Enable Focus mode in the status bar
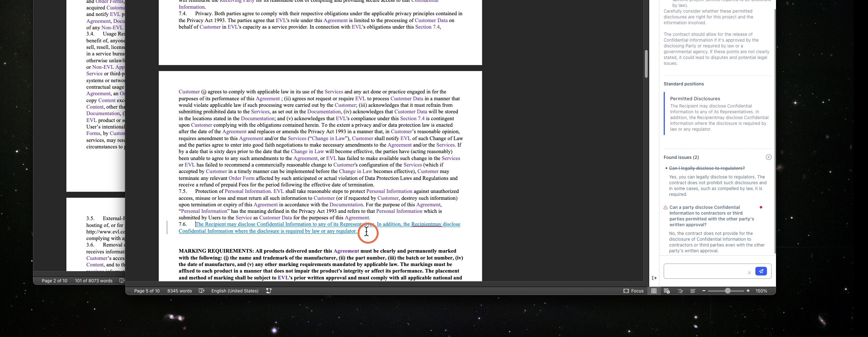The width and height of the screenshot is (868, 337). [633, 291]
